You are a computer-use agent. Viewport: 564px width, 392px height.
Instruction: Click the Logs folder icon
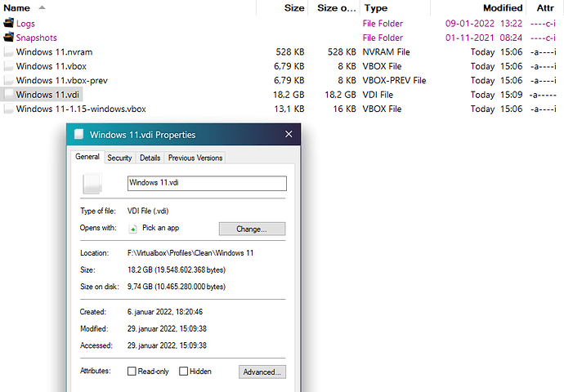tap(9, 23)
